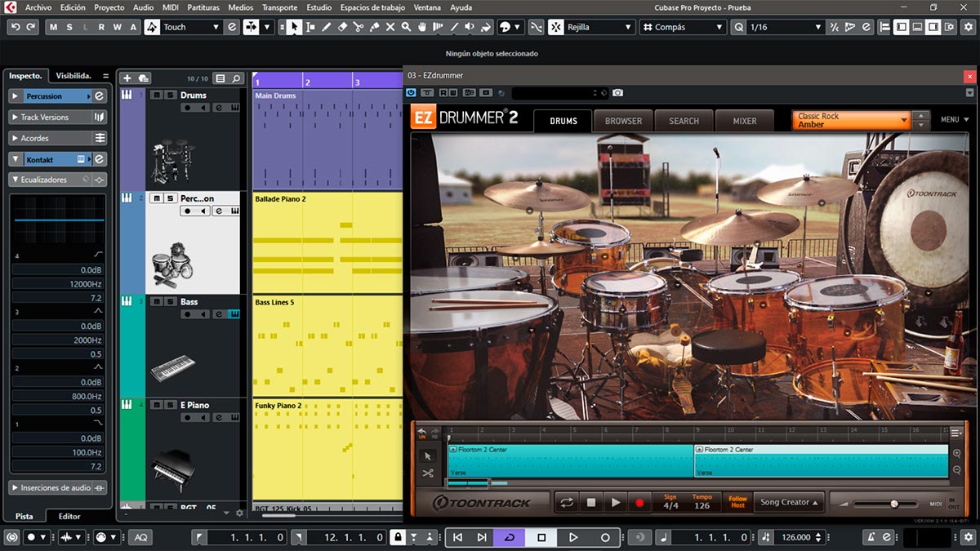Switch to EZdrummer SEARCH tab

click(684, 121)
